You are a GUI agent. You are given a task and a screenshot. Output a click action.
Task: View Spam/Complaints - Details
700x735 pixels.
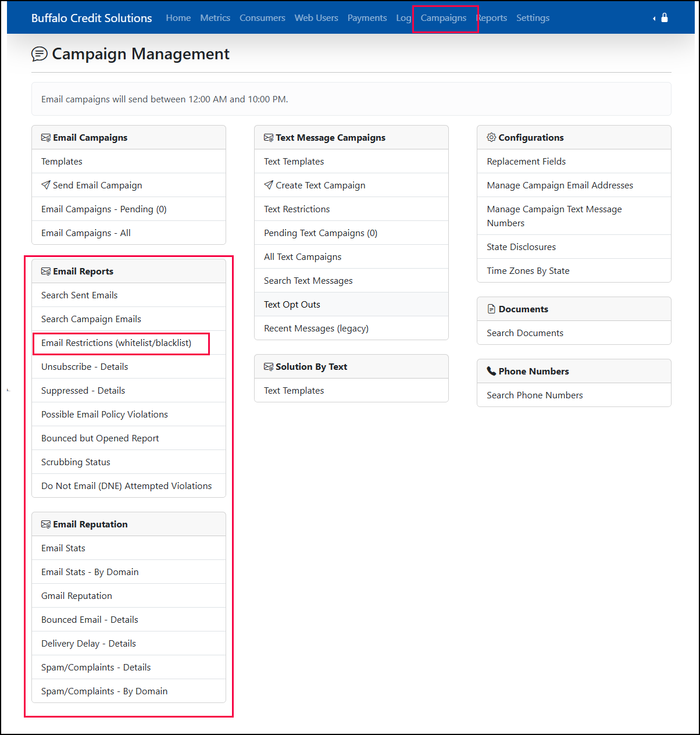[x=128, y=668]
